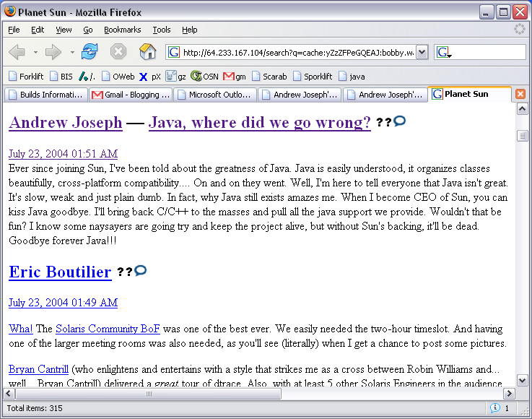Viewport: 532px width, 419px height.
Task: Open the July 23, 2004 01:51 AM permalink
Action: (x=63, y=154)
